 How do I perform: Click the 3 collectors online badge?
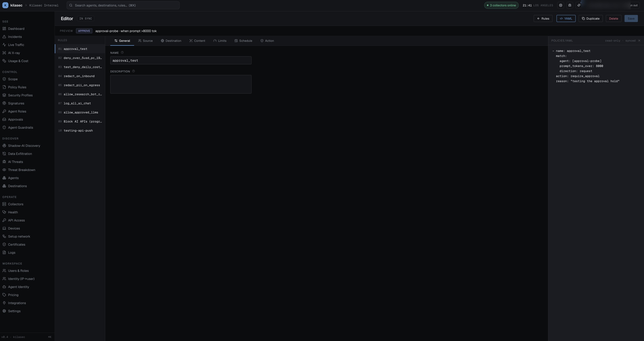(x=501, y=5)
